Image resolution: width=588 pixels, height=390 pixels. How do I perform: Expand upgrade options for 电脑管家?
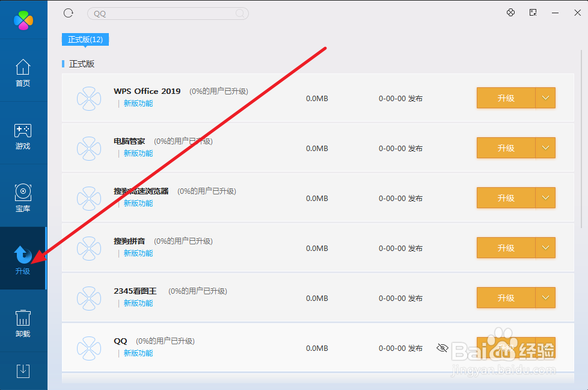[x=545, y=148]
